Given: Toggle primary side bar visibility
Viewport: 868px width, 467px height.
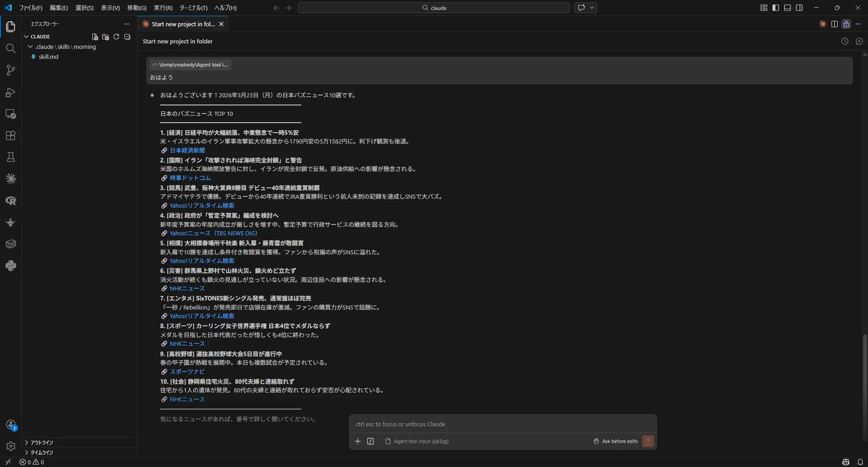Looking at the screenshot, I should [776, 8].
